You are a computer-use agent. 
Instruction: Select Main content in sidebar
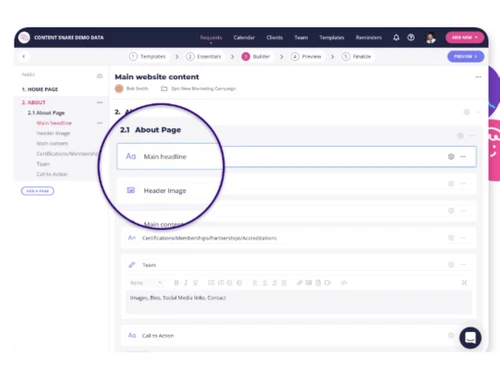(52, 143)
